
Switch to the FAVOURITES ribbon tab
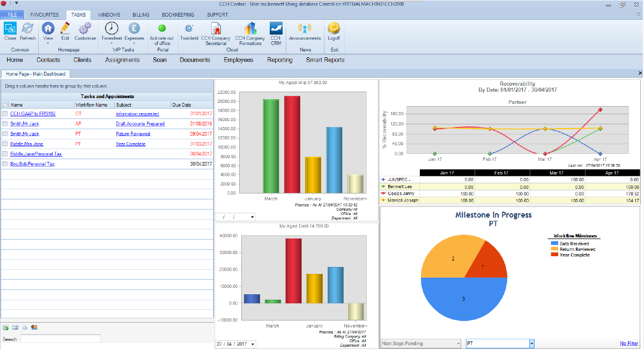pos(45,15)
